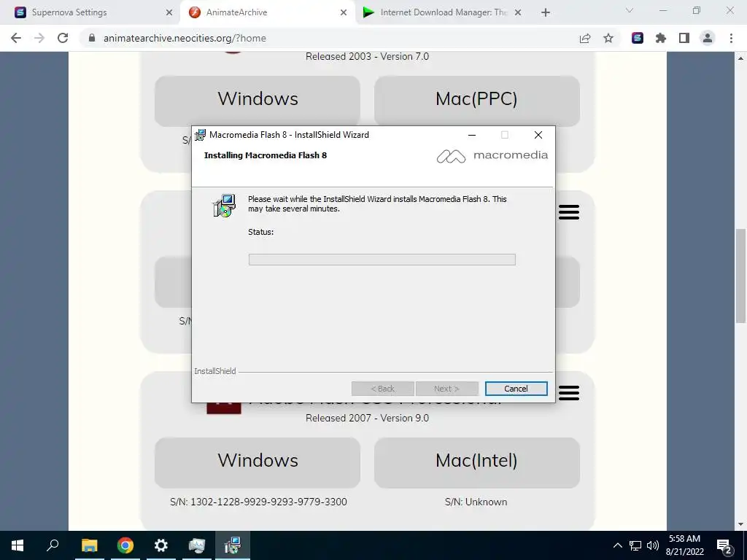Open the clock and date flyout
The height and width of the screenshot is (560, 747).
click(x=684, y=545)
